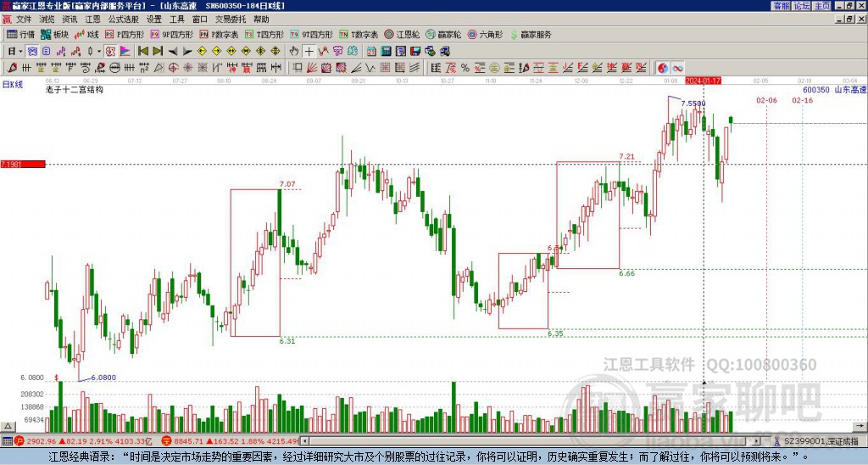Open the 9P四方形 tool

171,34
